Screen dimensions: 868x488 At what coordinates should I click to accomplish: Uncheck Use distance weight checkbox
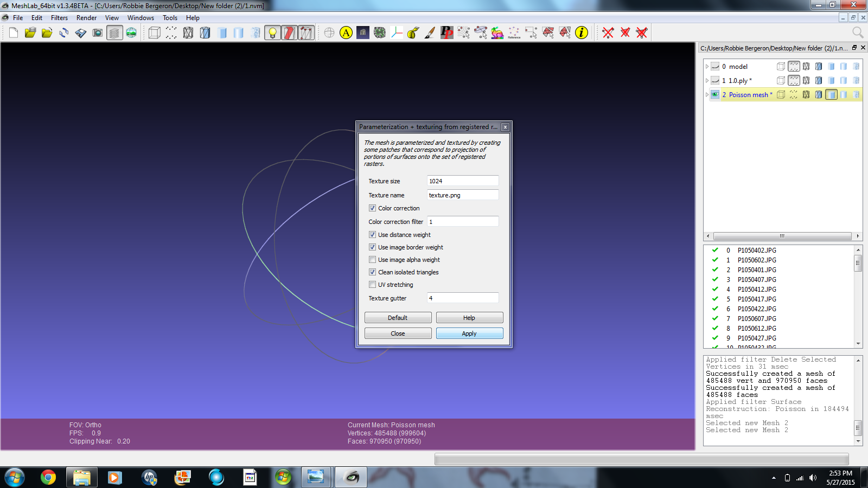372,235
